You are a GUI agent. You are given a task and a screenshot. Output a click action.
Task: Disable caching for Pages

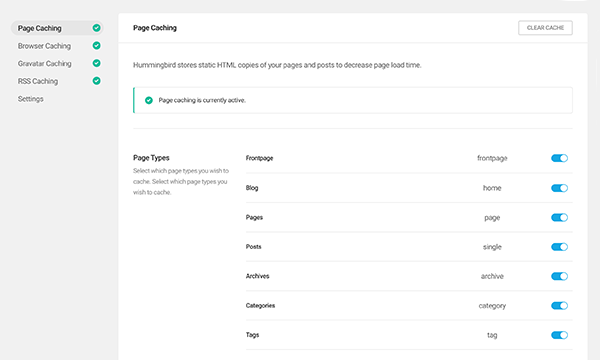(559, 217)
